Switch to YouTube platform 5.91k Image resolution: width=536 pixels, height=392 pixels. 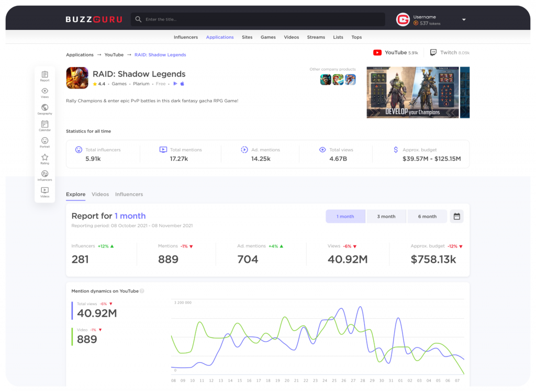pyautogui.click(x=396, y=53)
